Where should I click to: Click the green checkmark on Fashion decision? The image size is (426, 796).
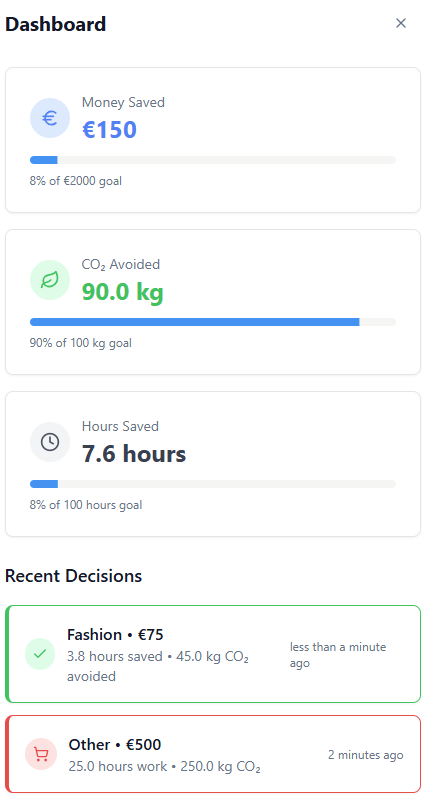coord(40,654)
